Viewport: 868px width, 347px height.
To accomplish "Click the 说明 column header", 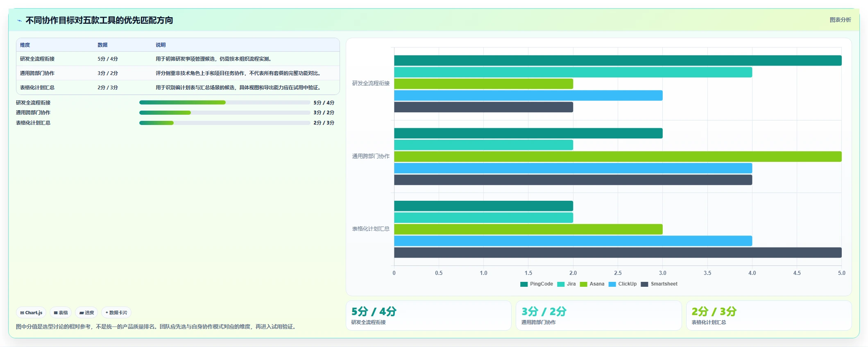I will pyautogui.click(x=161, y=45).
